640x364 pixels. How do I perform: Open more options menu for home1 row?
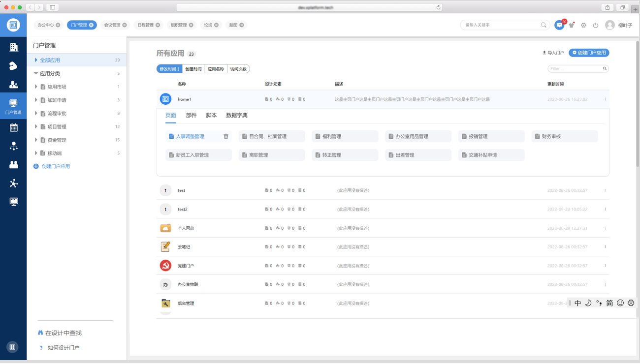pos(605,99)
